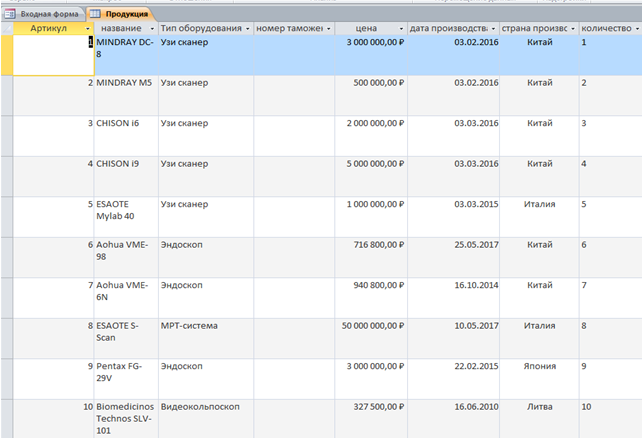Viewport: 642px width, 438px height.
Task: Click the Aohua VME-98 name cell
Action: click(x=126, y=257)
